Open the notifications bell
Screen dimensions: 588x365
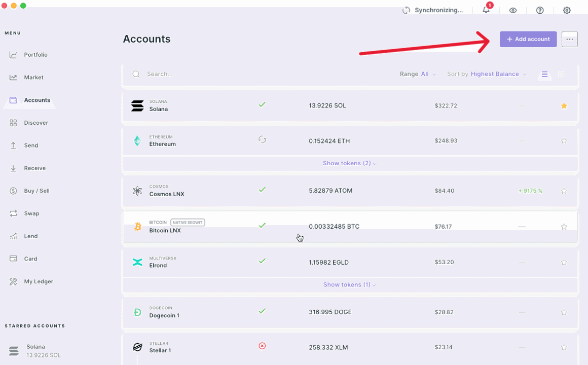click(486, 10)
